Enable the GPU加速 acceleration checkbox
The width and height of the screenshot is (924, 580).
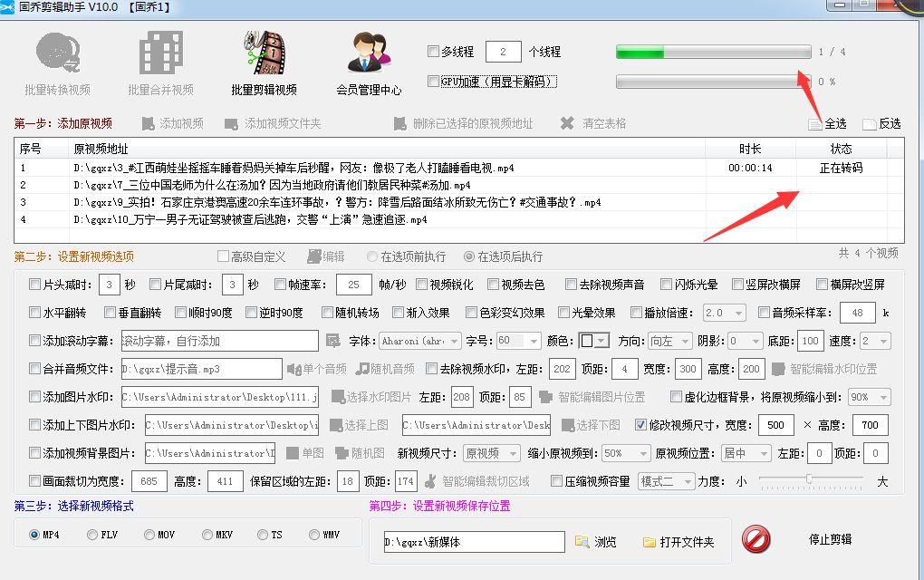[433, 82]
